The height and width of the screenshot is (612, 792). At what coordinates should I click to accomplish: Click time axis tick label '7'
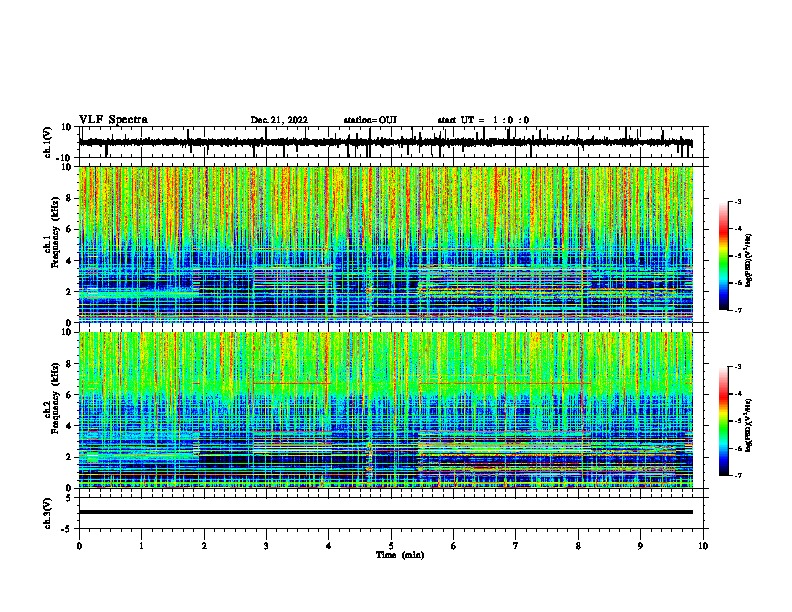[x=516, y=546]
